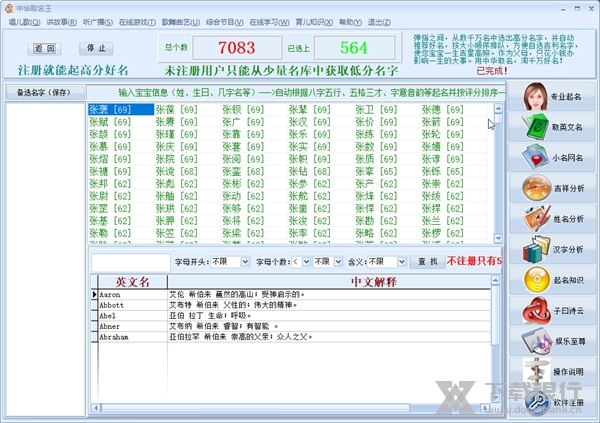Image resolution: width=600 pixels, height=423 pixels.
Task: Select the Abel row
Action: point(291,316)
